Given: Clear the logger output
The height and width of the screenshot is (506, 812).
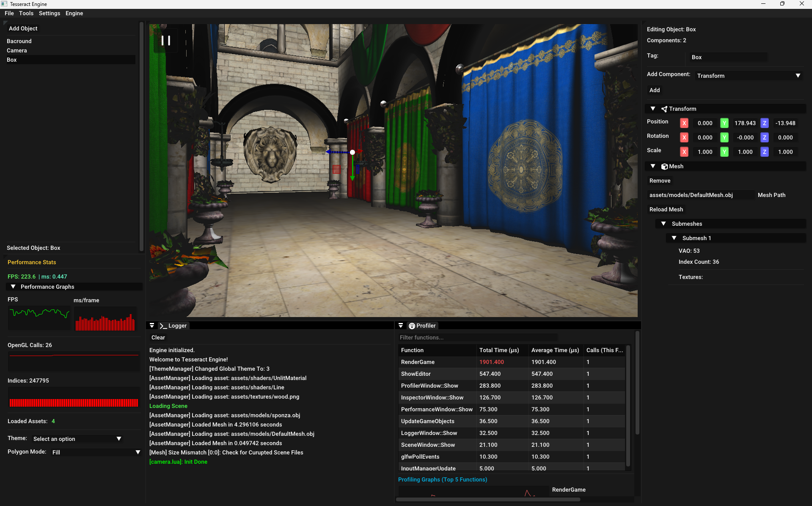Looking at the screenshot, I should tap(158, 337).
